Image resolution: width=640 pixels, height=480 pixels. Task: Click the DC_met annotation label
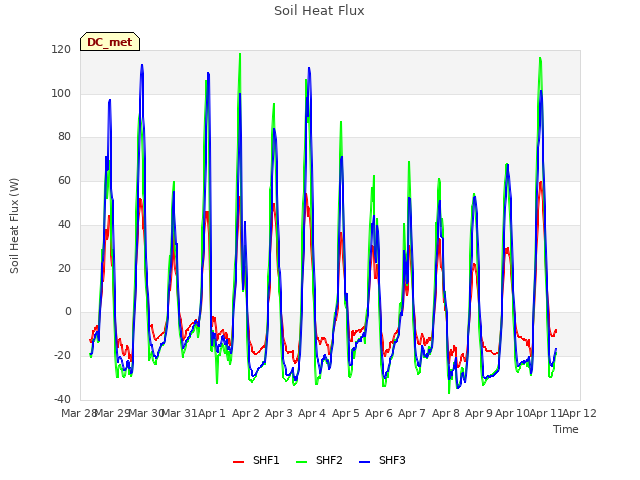point(110,42)
